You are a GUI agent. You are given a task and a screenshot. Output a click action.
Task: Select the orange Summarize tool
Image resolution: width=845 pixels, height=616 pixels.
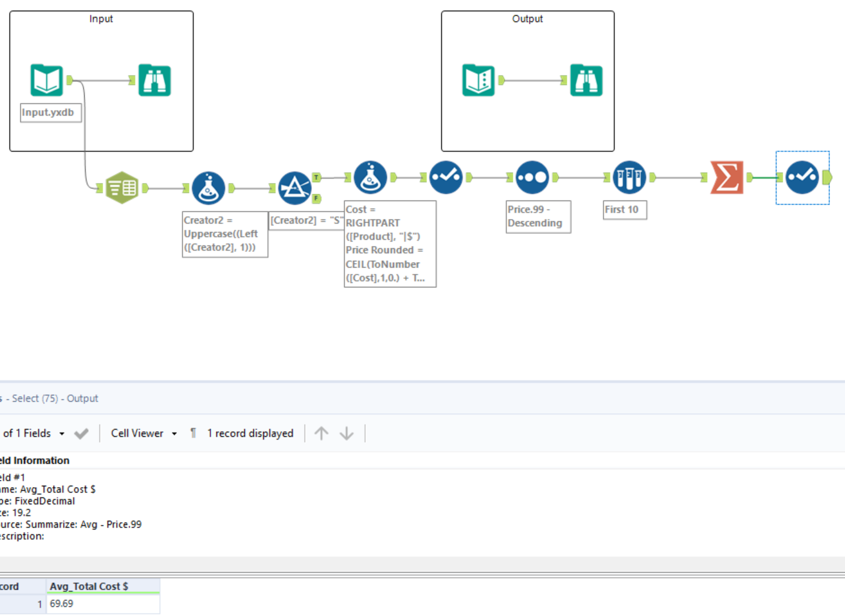[727, 178]
